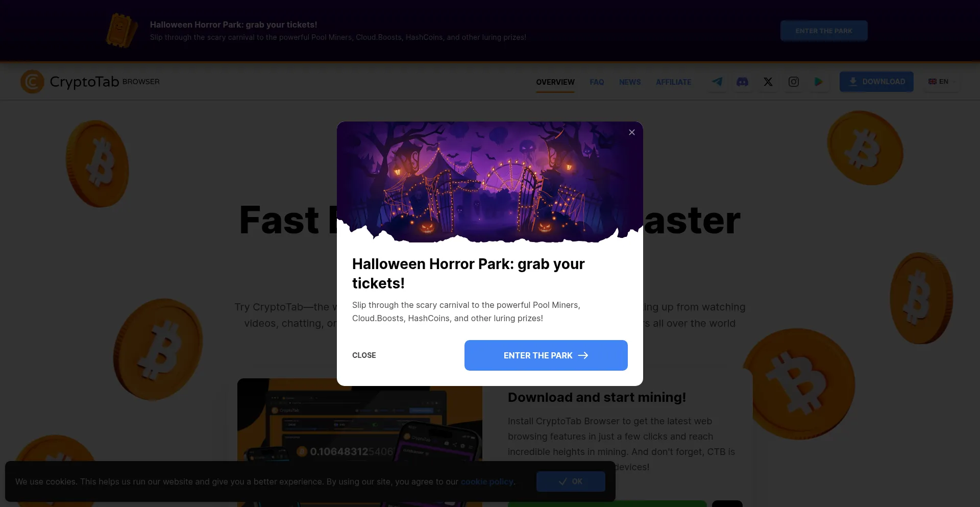Click the golden ticket icon in banner
The width and height of the screenshot is (980, 507).
[121, 31]
